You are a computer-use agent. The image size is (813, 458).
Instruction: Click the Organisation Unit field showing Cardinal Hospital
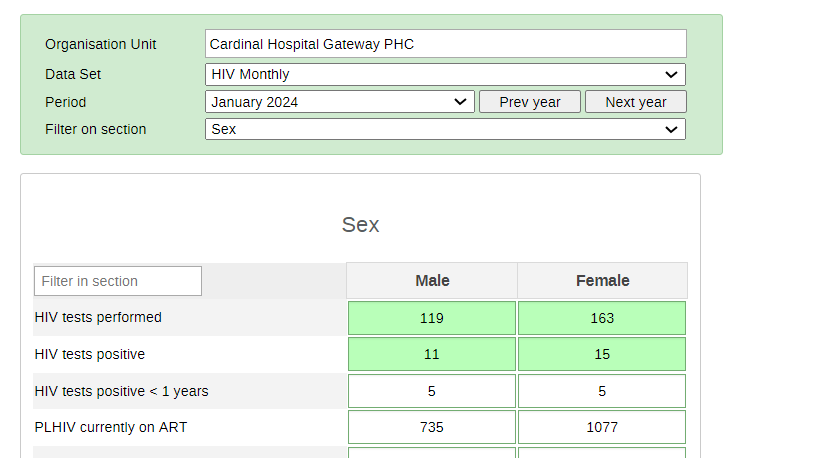[x=445, y=44]
